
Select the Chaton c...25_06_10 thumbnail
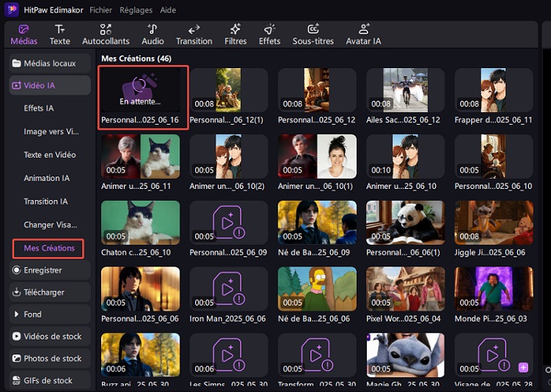point(140,223)
